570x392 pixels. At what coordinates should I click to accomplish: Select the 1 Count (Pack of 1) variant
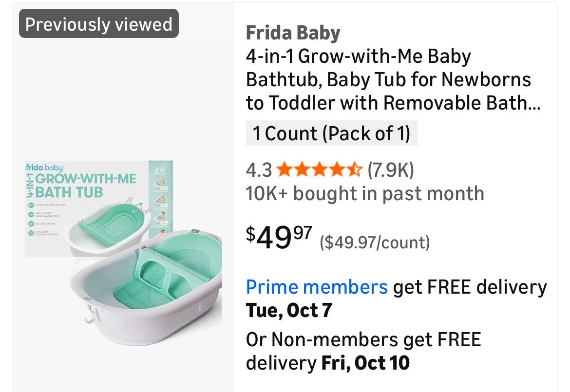[x=332, y=133]
